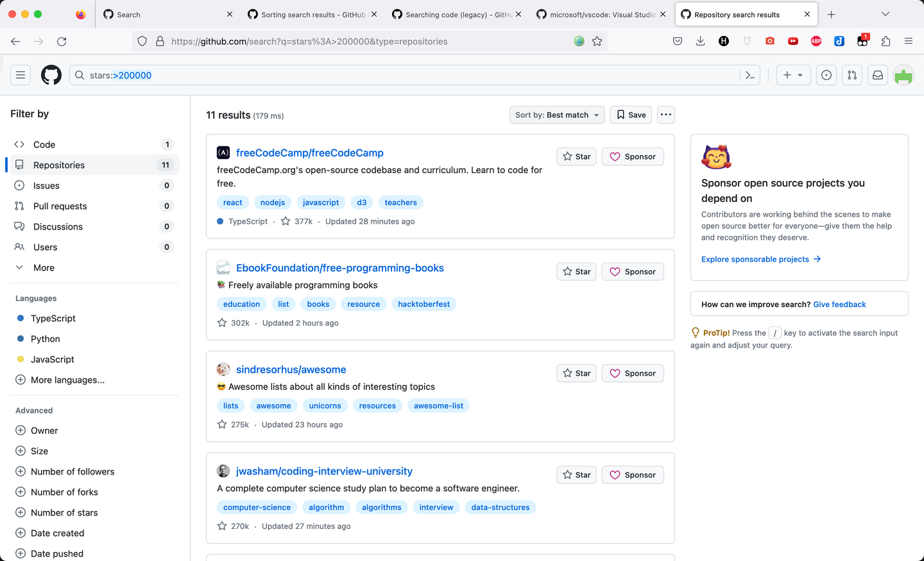
Task: Open Firefox downloads panel
Action: (x=701, y=41)
